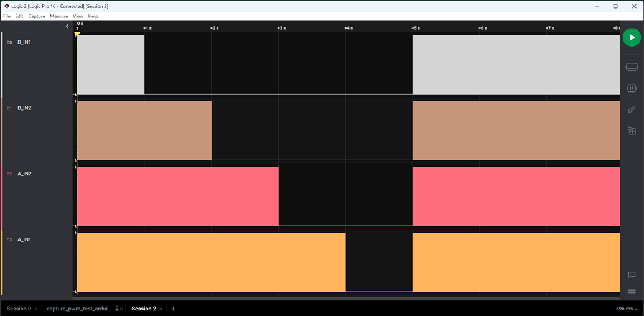
Task: Click the first pink A_IN2 high pulse
Action: click(178, 196)
